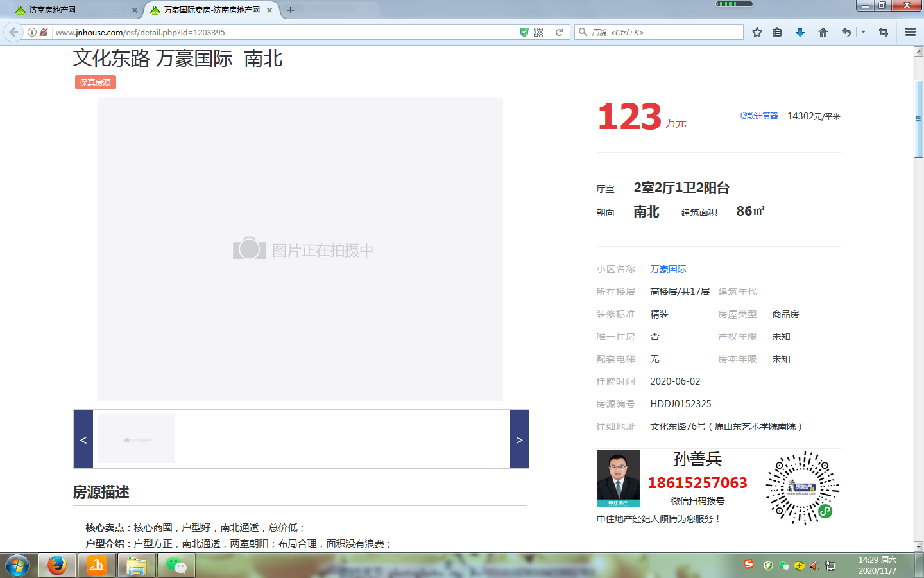Reload the page with the refresh icon
The width and height of the screenshot is (924, 578).
(x=557, y=31)
